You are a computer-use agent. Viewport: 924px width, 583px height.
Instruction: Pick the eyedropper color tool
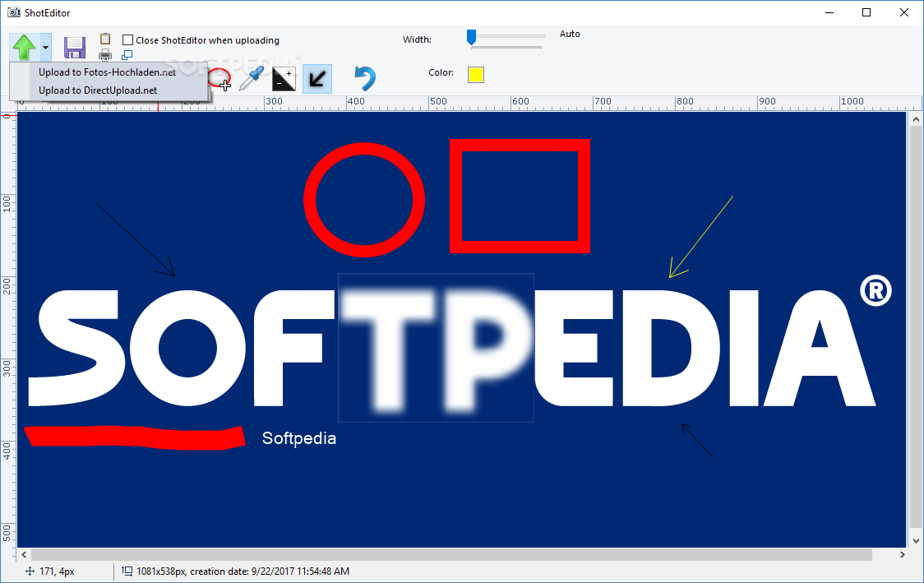pos(252,78)
